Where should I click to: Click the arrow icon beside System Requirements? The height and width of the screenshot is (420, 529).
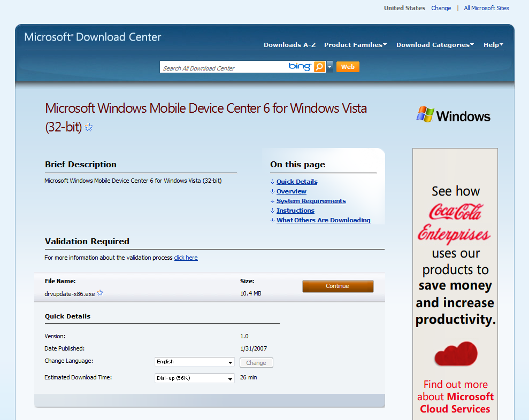click(272, 201)
